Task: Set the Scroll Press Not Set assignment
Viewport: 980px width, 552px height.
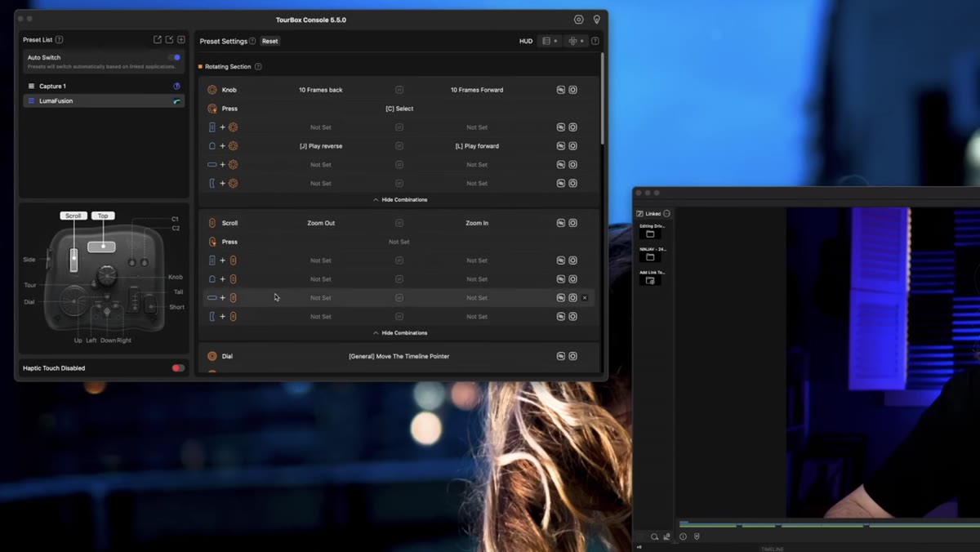Action: (x=399, y=242)
